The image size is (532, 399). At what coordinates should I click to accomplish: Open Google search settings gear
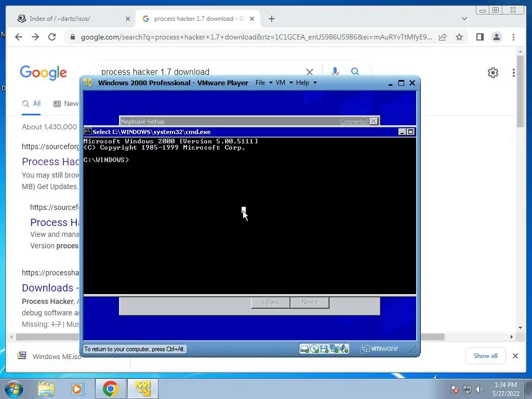click(493, 73)
